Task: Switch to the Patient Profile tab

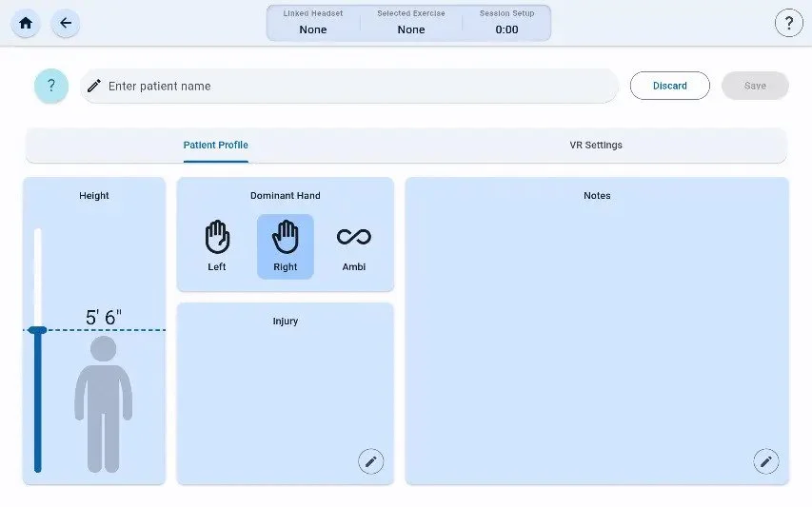Action: tap(215, 146)
